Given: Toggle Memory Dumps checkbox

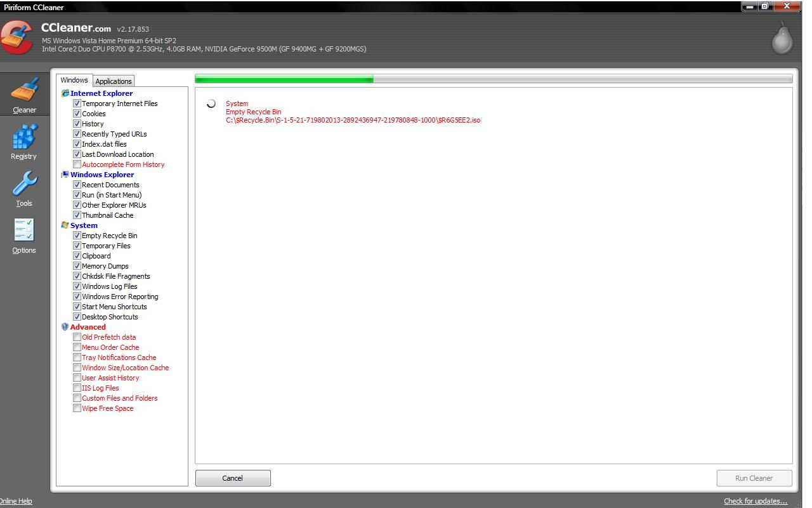Looking at the screenshot, I should point(77,266).
